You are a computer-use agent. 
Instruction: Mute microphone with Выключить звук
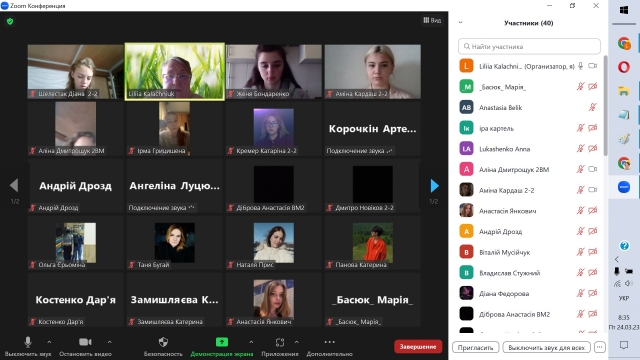(28, 346)
